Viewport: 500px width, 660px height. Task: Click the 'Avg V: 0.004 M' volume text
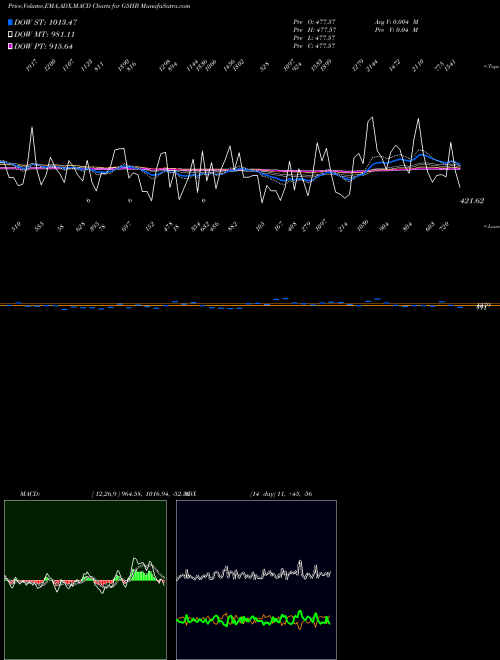396,22
